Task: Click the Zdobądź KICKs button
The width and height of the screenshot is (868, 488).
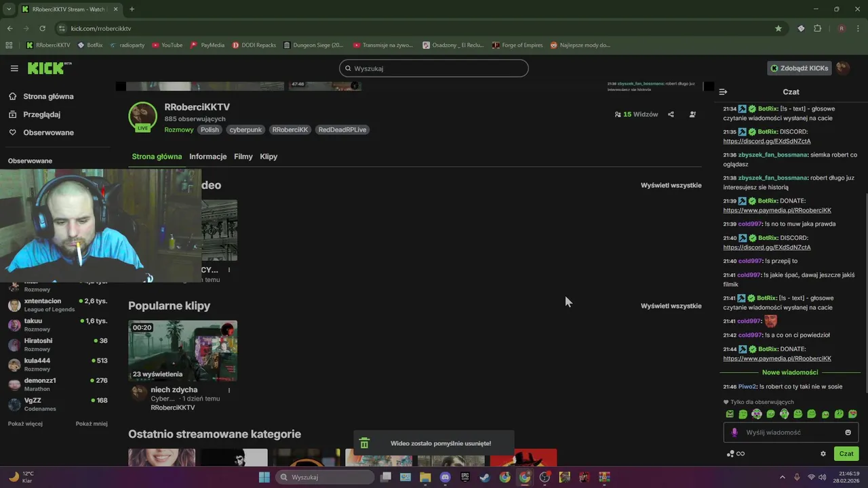Action: coord(800,68)
